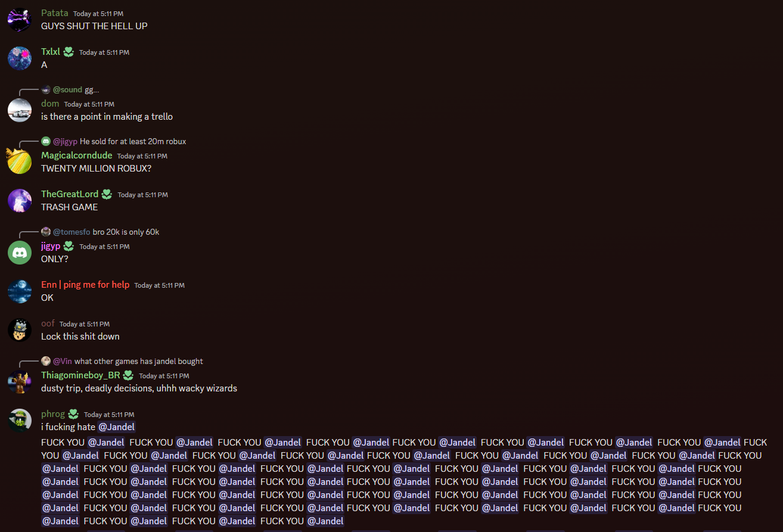The width and height of the screenshot is (783, 532).
Task: Click the green badge next to Thiagomineboy_BR
Action: [x=128, y=375]
